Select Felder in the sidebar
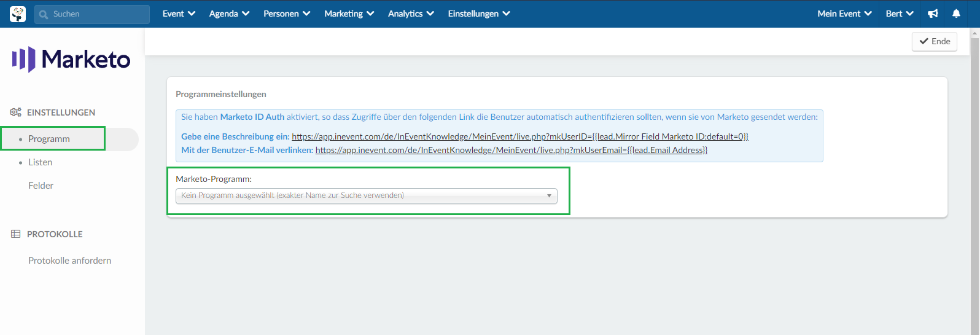Image resolution: width=980 pixels, height=335 pixels. point(41,186)
